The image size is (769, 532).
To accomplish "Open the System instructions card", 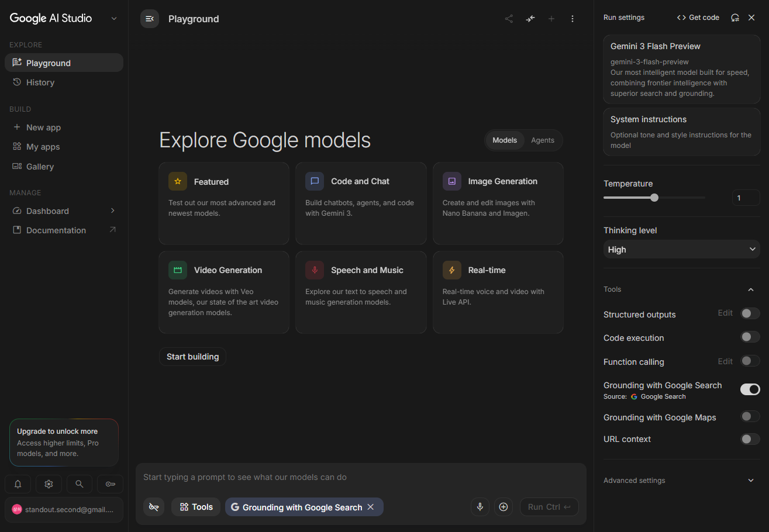I will pos(682,132).
